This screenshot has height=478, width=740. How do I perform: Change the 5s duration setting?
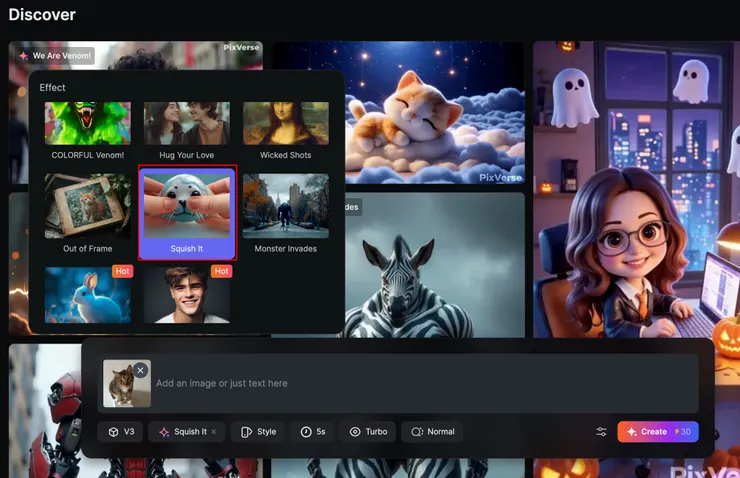click(313, 432)
